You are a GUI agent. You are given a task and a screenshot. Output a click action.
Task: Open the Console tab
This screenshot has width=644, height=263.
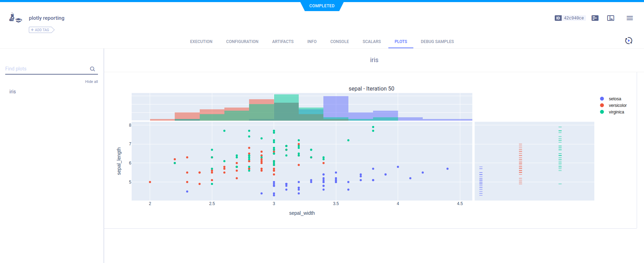(339, 42)
